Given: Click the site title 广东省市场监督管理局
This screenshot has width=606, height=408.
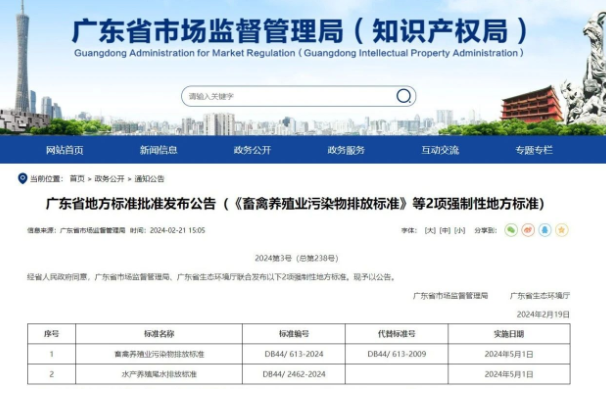Looking at the screenshot, I should (208, 31).
